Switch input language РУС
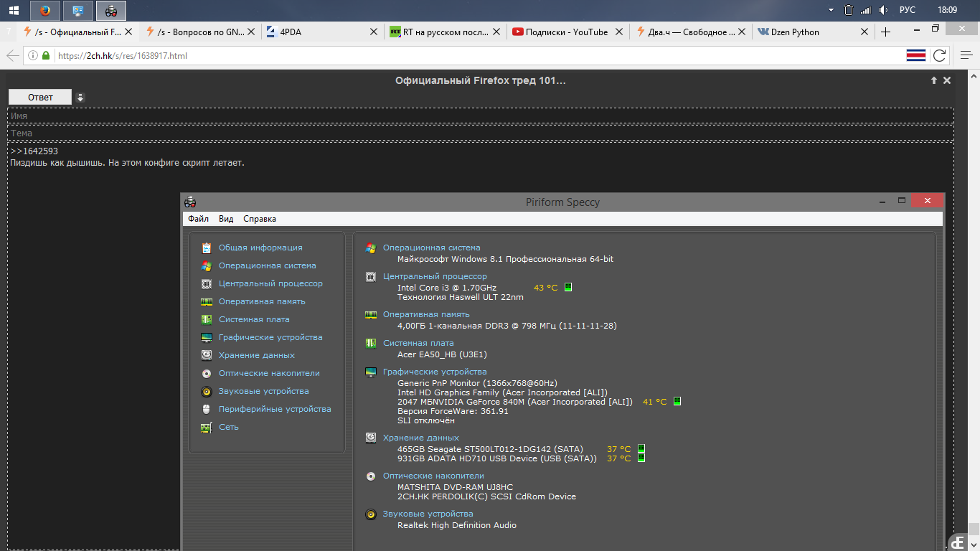This screenshot has height=551, width=980. 908,10
